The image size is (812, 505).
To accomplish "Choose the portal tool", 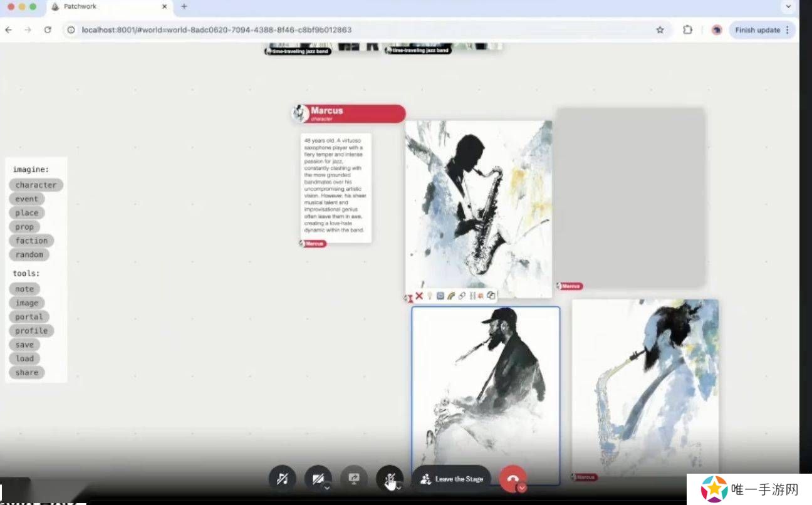I will pos(29,316).
